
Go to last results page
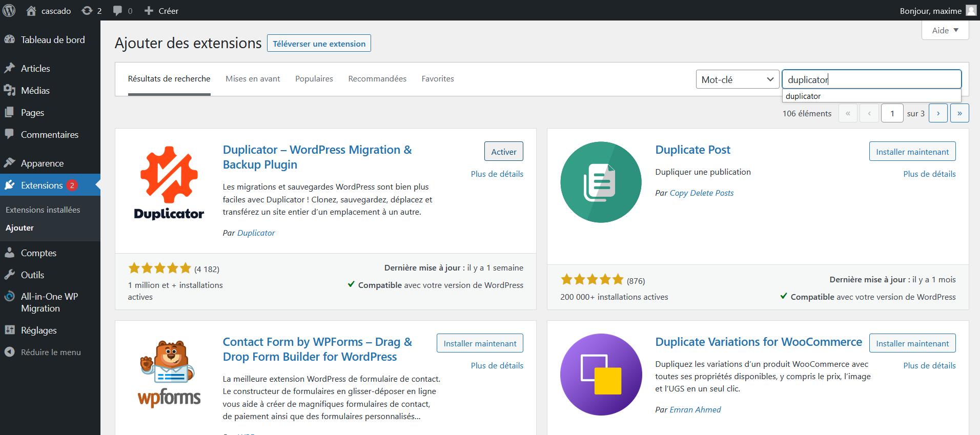(x=959, y=113)
